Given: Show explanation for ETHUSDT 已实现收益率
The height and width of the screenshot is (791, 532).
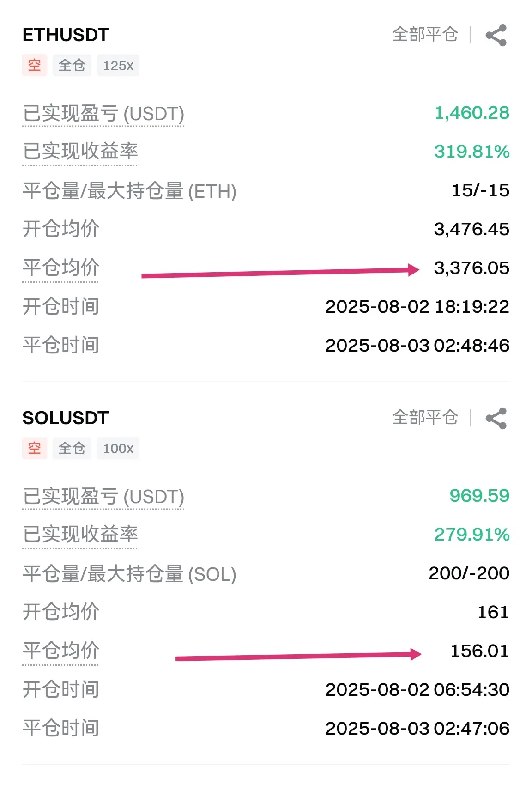Looking at the screenshot, I should point(80,152).
